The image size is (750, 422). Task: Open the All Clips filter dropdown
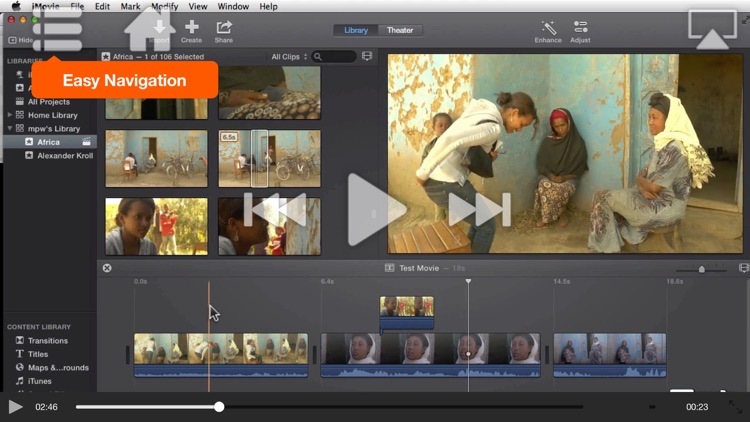click(x=289, y=56)
